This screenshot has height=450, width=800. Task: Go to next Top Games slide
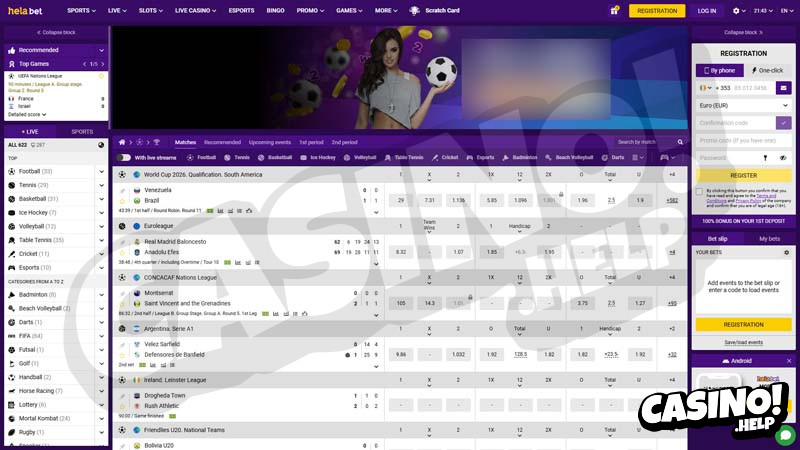[103, 64]
